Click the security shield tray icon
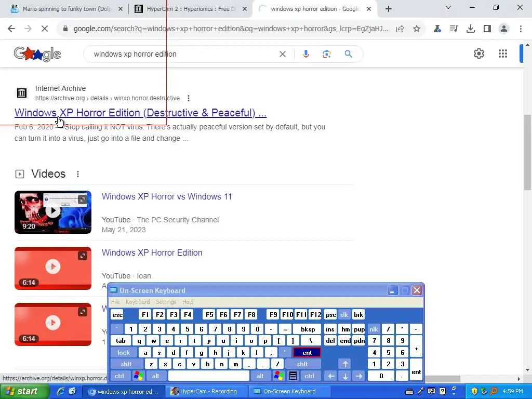The height and width of the screenshot is (399, 532). (474, 392)
